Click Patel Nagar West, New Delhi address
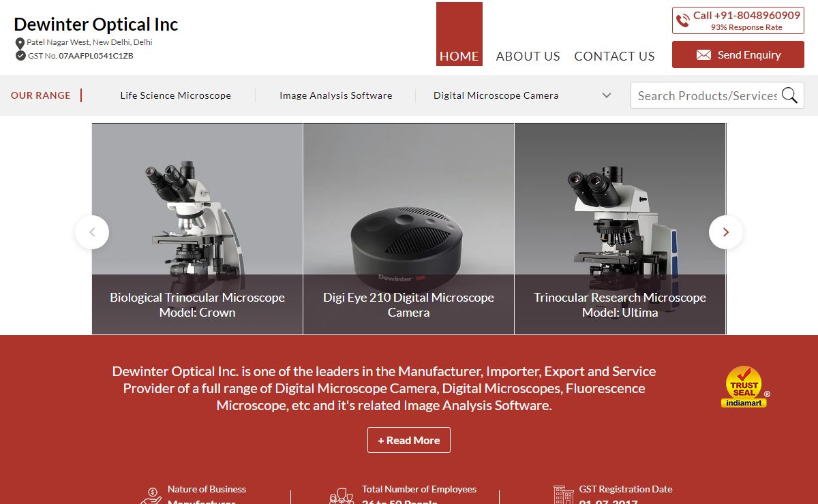Image resolution: width=818 pixels, height=504 pixels. coord(89,42)
